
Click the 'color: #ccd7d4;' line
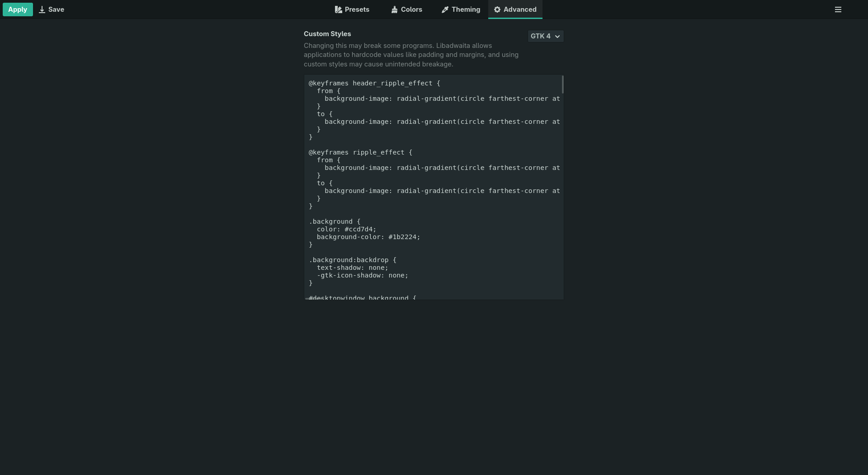pyautogui.click(x=346, y=229)
